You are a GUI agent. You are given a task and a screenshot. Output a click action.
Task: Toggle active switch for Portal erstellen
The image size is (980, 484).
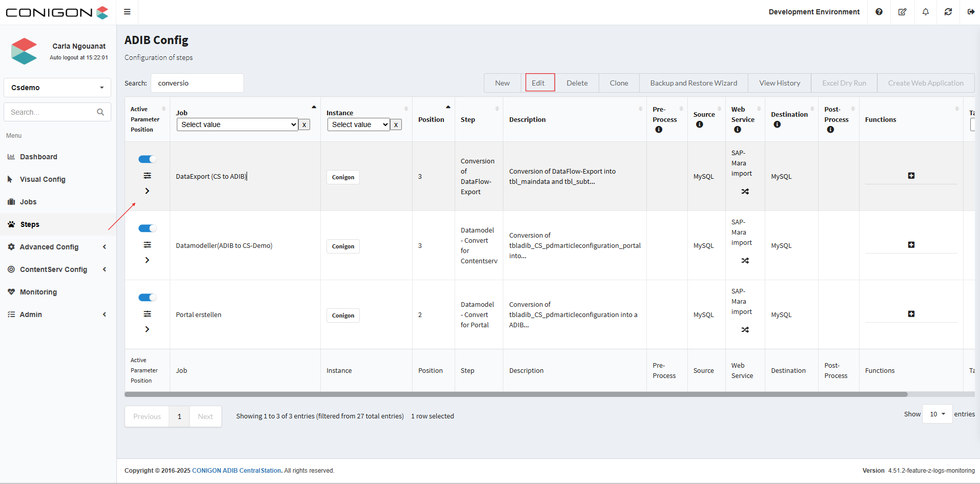click(x=147, y=298)
